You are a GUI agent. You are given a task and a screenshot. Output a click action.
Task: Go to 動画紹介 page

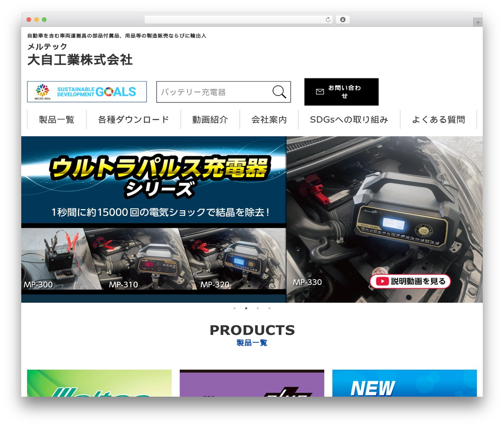point(210,119)
